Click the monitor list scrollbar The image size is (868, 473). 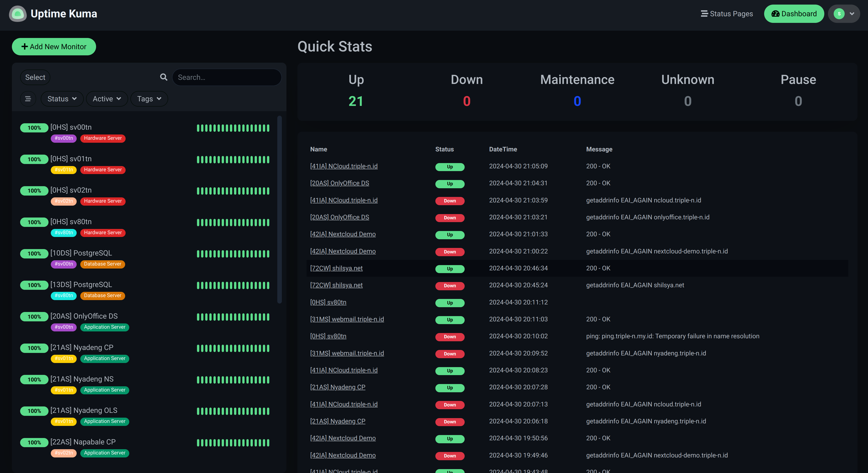pyautogui.click(x=279, y=209)
